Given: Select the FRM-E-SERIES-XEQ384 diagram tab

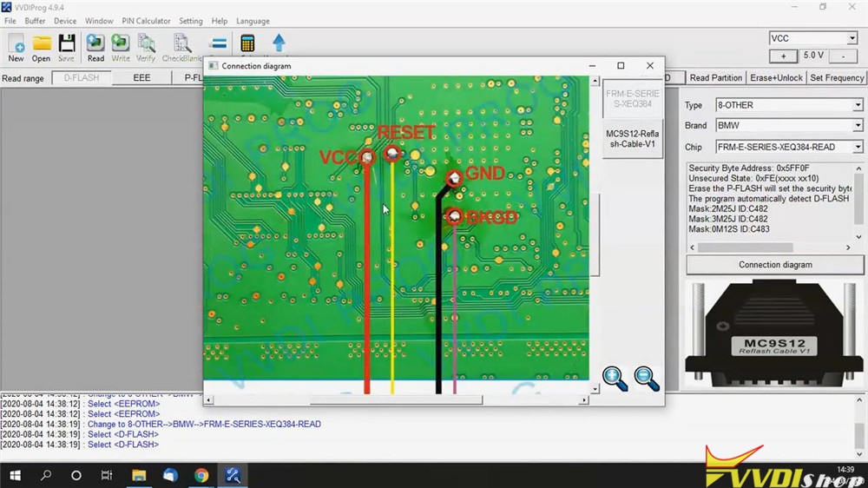Looking at the screenshot, I should click(x=632, y=99).
